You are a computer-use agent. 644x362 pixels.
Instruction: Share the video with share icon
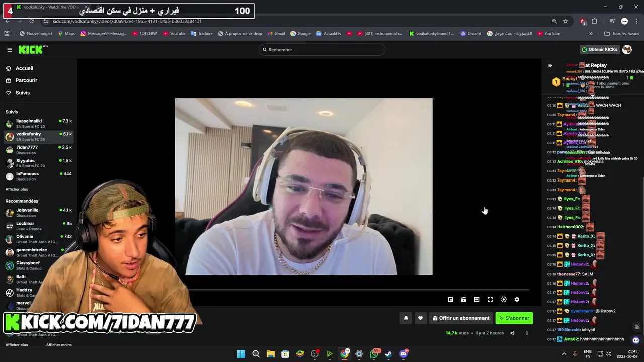click(512, 333)
